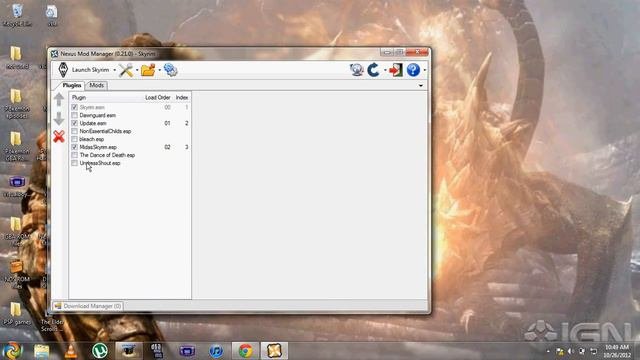Click the blue gears icon
Viewport: 640px width, 360px height.
tap(170, 70)
